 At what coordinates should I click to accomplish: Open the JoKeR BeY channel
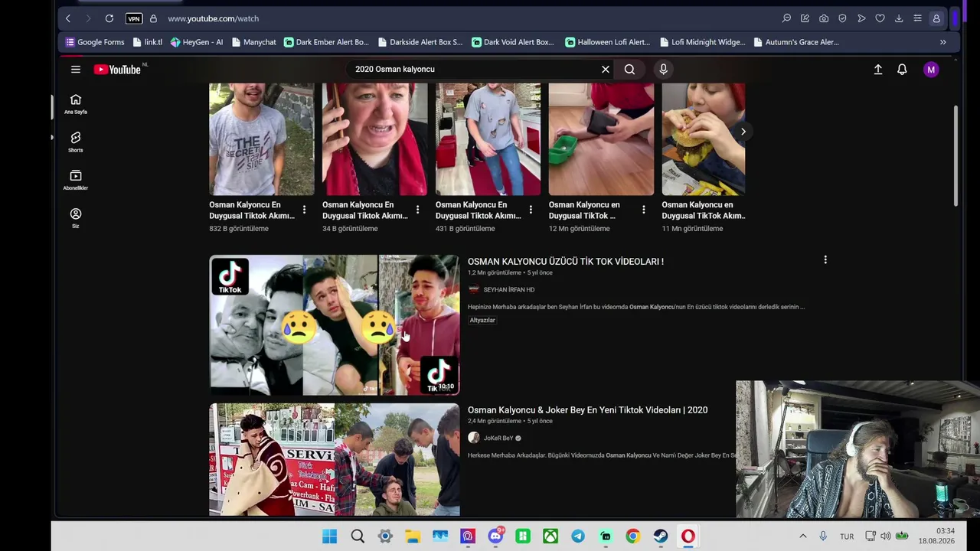(498, 438)
